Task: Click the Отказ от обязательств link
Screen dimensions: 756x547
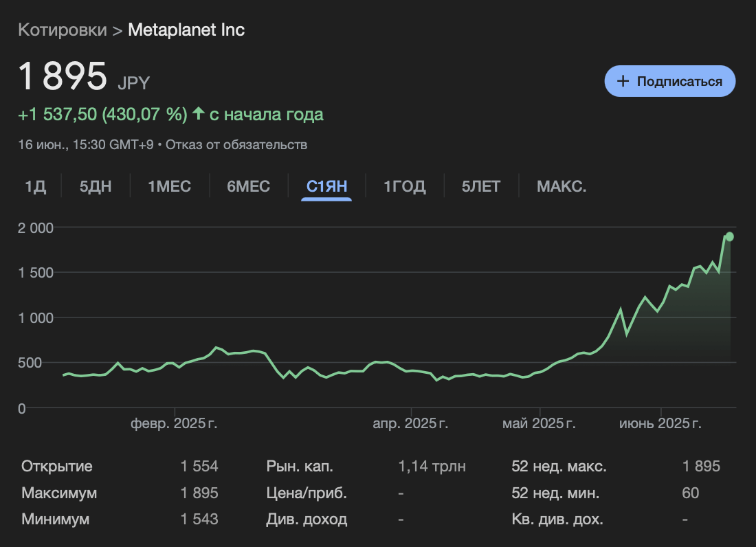Action: [x=236, y=144]
